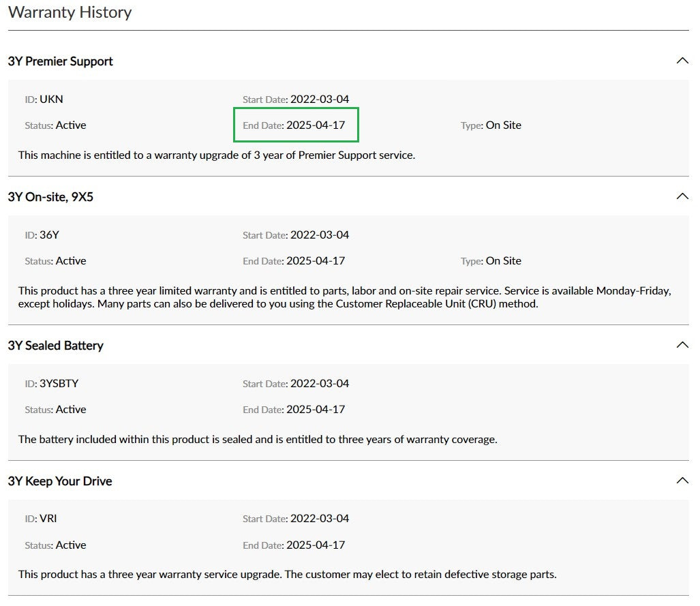This screenshot has width=700, height=606.
Task: Click the ID value UKN
Action: click(51, 99)
